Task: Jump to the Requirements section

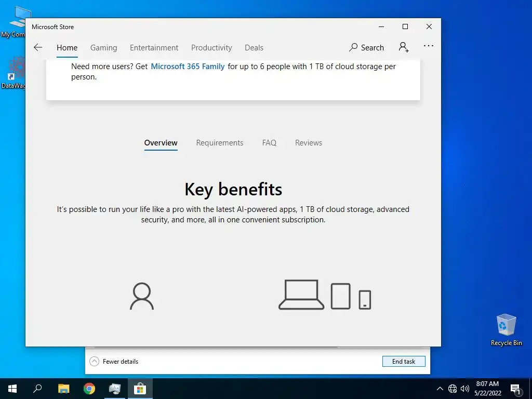Action: [x=220, y=143]
